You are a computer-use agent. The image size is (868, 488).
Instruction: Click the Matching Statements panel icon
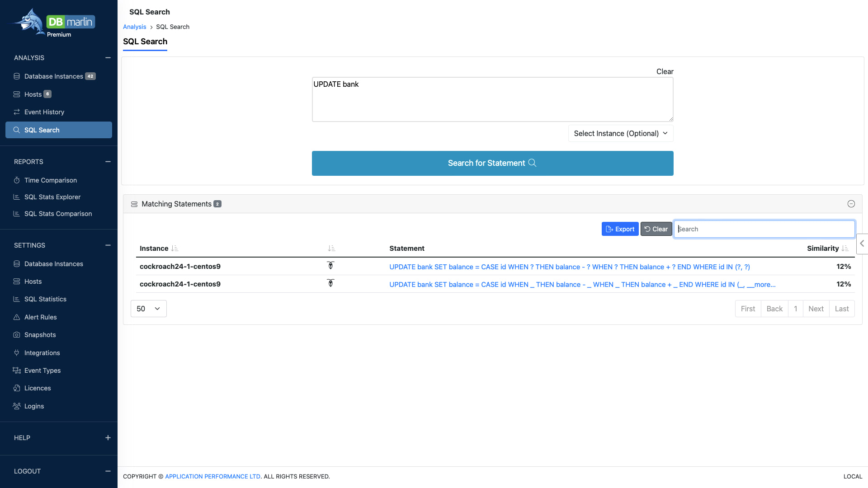pos(134,204)
